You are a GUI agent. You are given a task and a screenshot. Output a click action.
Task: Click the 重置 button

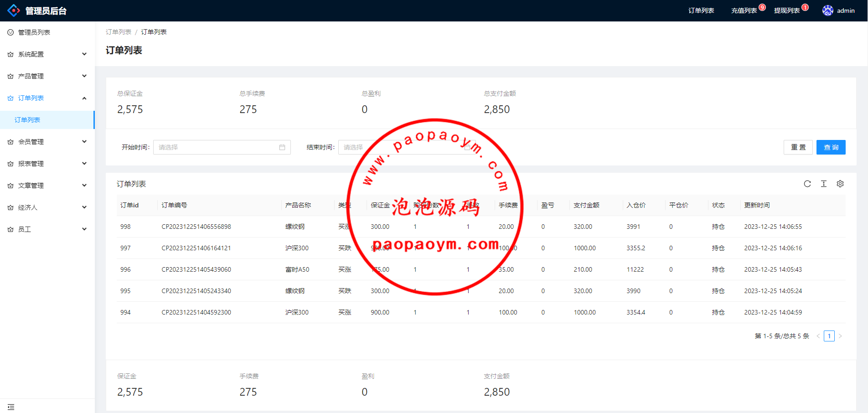click(x=798, y=147)
